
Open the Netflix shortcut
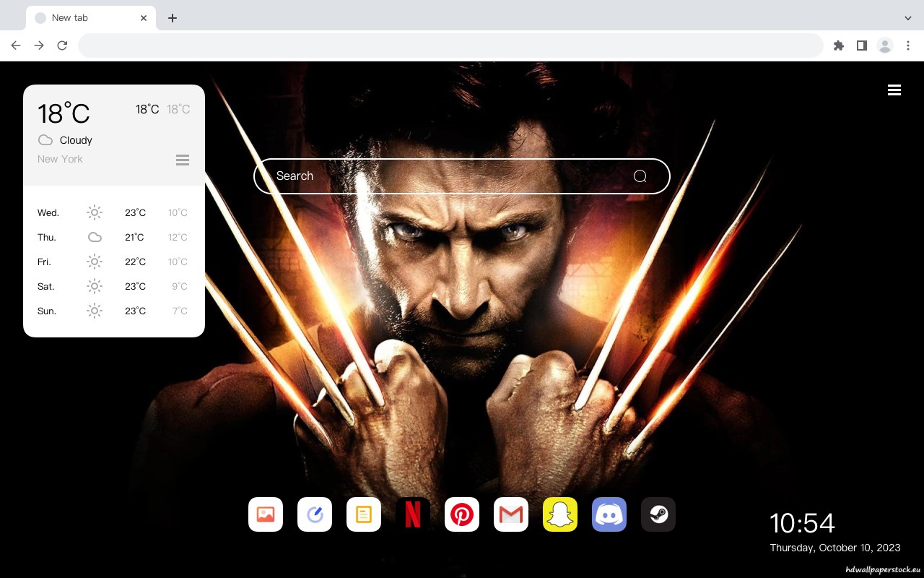(413, 514)
